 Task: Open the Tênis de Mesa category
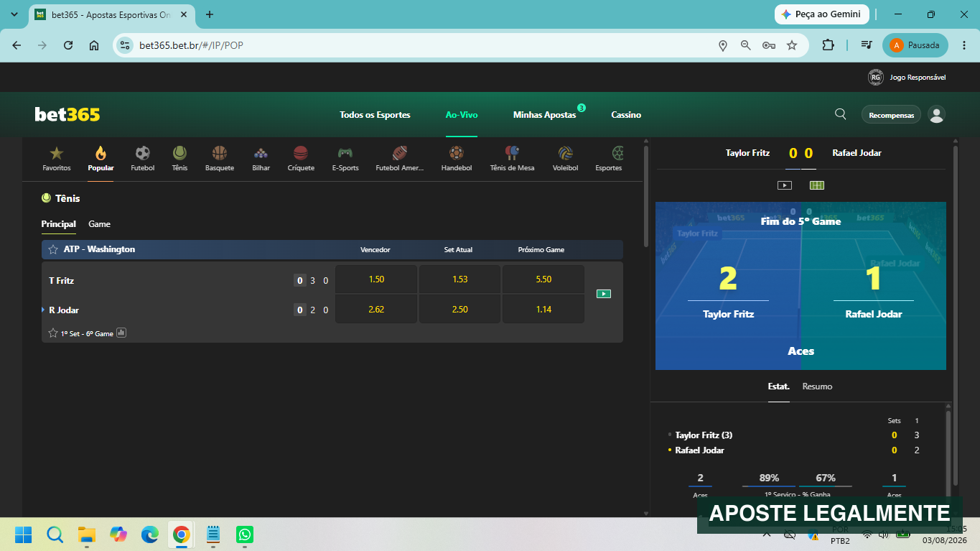coord(512,159)
